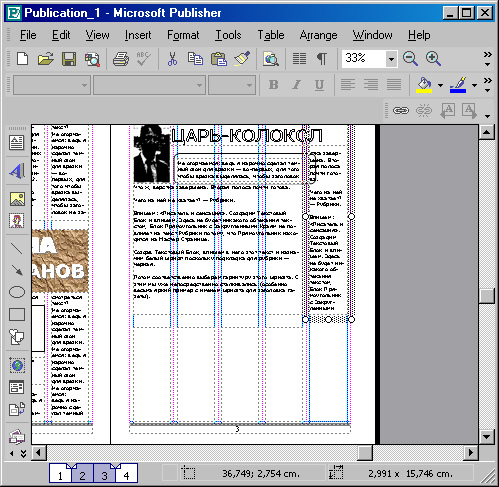499x487 pixels.
Task: Select the Oval drawing tool
Action: [x=17, y=292]
